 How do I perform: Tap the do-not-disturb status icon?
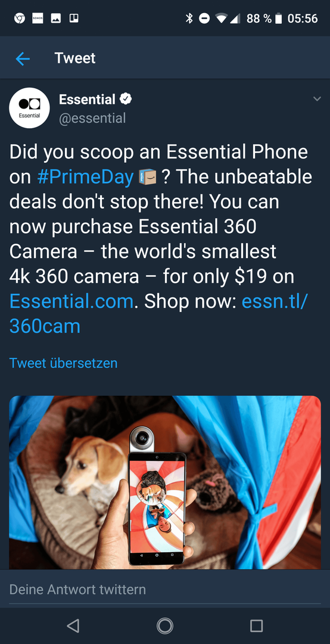pos(204,18)
